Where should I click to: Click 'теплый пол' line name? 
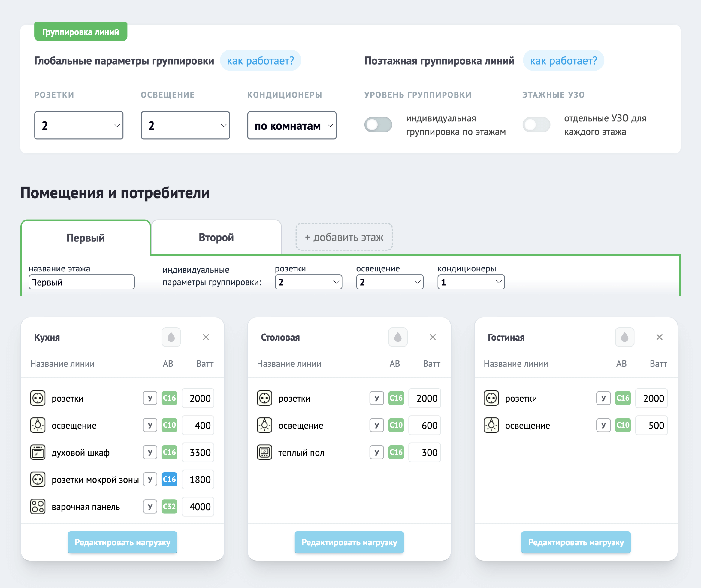click(x=301, y=453)
